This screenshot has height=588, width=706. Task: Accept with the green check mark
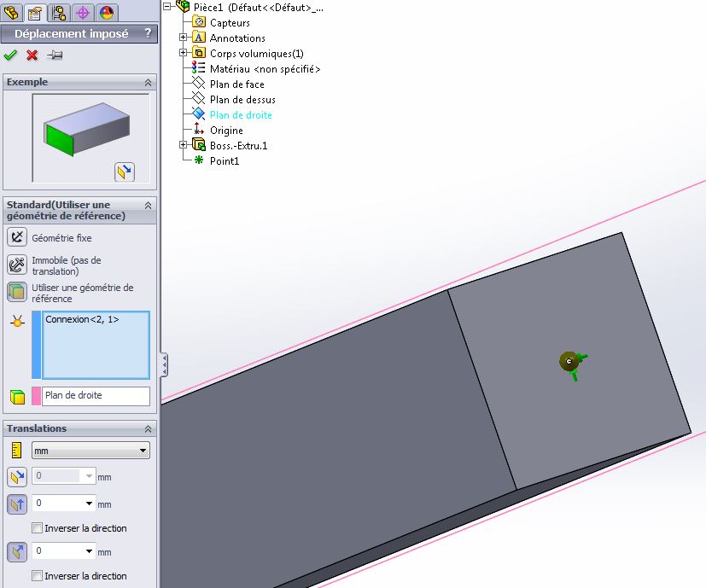pyautogui.click(x=10, y=55)
